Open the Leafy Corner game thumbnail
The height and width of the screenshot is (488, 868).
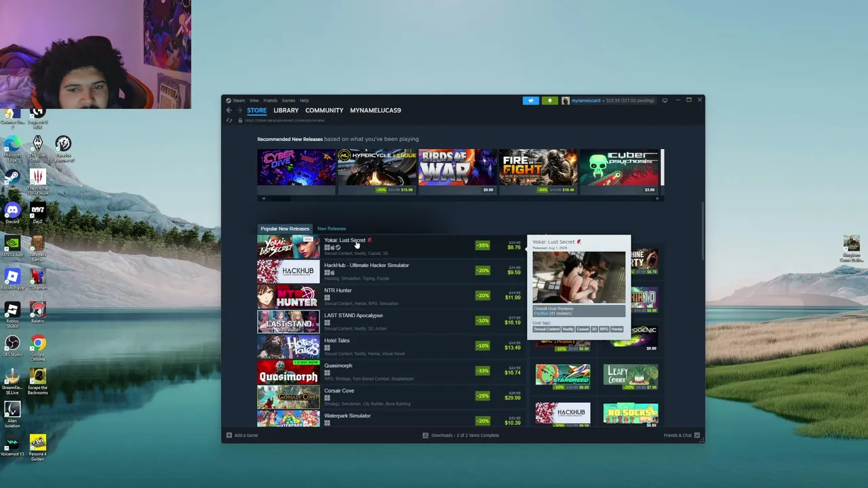(x=631, y=374)
